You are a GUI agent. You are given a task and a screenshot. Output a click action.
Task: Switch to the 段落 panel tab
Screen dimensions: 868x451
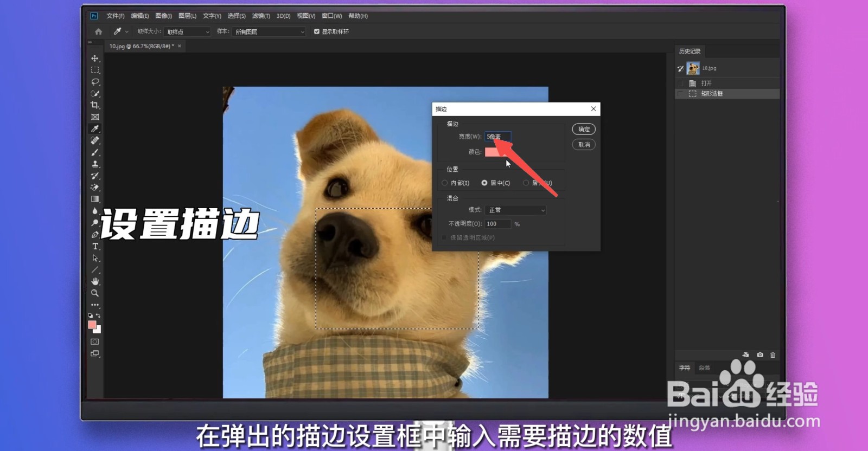(x=704, y=368)
